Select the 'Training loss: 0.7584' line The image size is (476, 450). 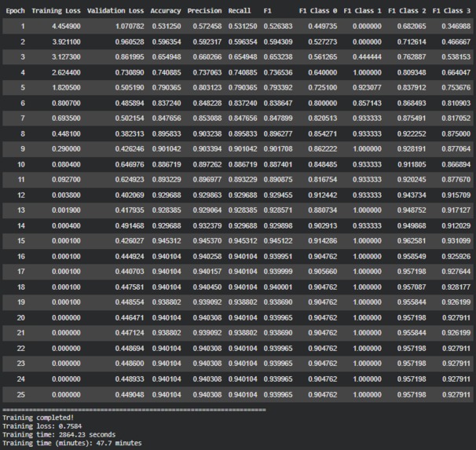(x=42, y=426)
